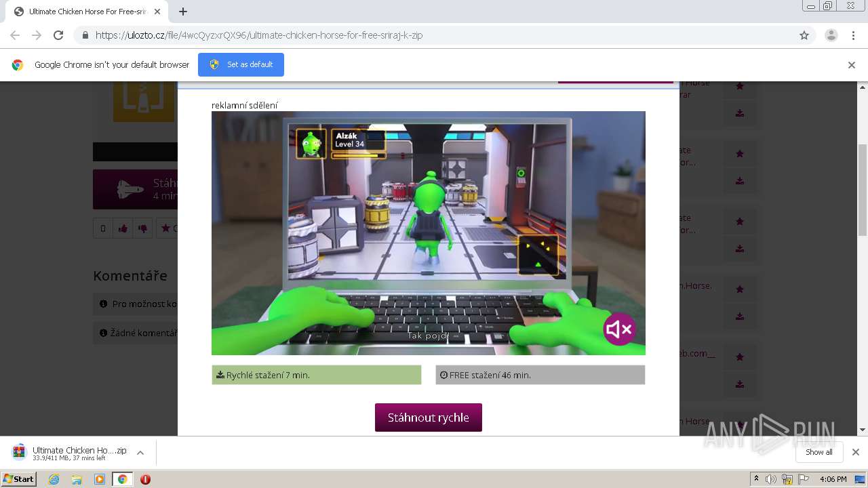Image resolution: width=868 pixels, height=488 pixels.
Task: Go back to previous page
Action: click(15, 35)
